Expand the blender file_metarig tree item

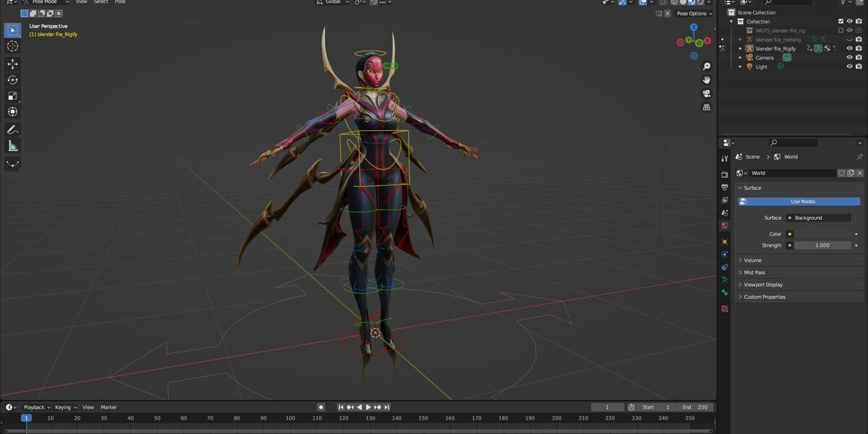pos(740,39)
